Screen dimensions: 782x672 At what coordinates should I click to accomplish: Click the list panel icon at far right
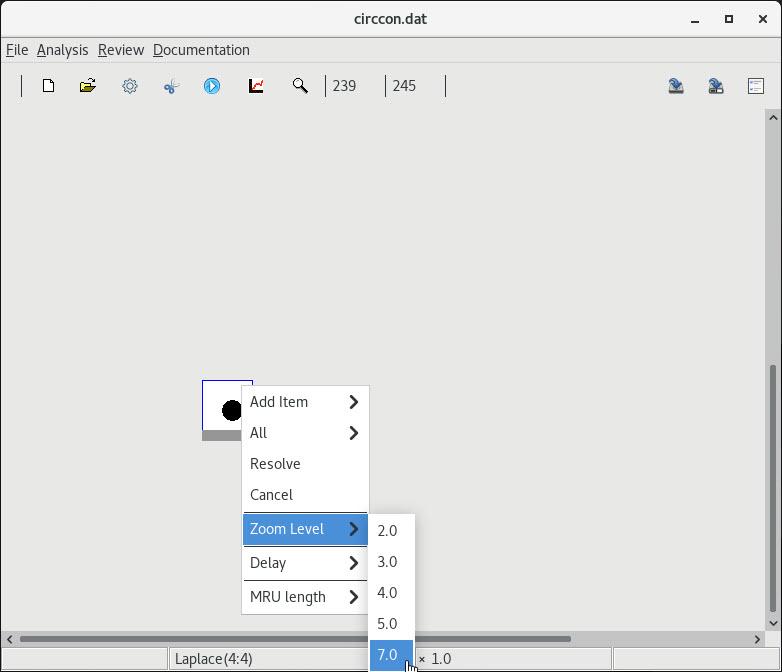tap(756, 86)
